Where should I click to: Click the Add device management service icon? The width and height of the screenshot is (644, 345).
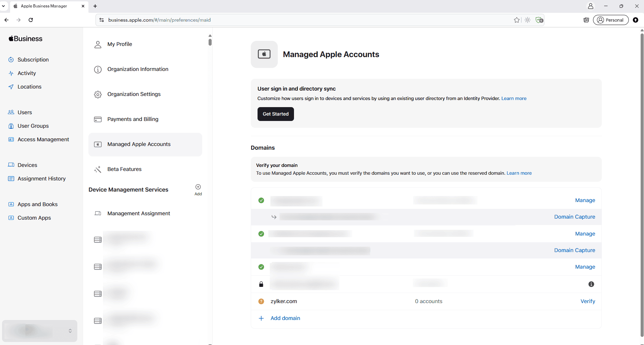coord(198,187)
